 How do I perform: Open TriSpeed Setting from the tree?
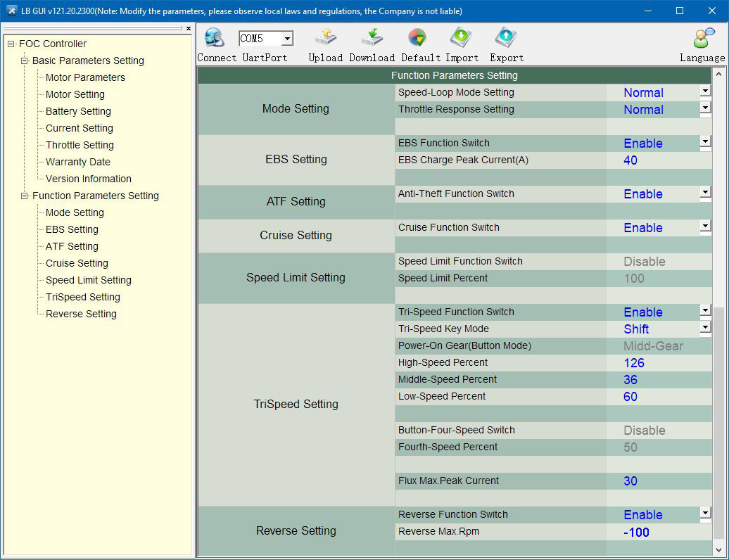click(82, 297)
